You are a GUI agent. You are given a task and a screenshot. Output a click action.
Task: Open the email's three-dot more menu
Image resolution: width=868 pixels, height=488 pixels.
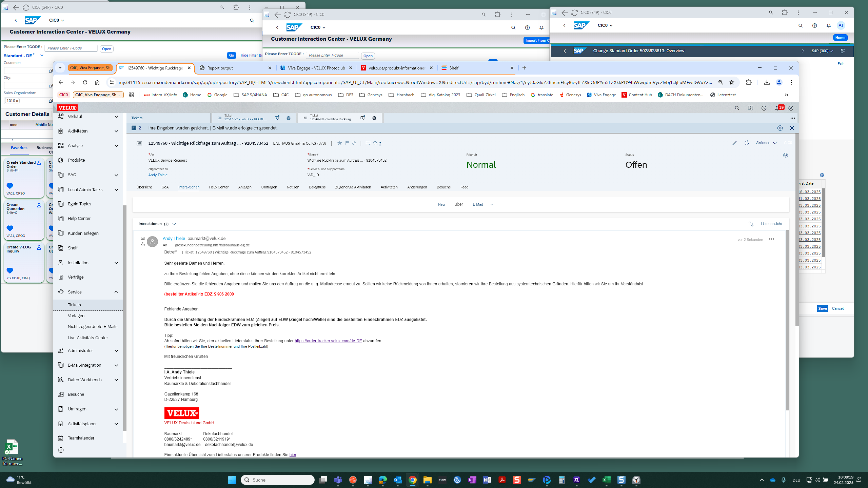coord(771,239)
